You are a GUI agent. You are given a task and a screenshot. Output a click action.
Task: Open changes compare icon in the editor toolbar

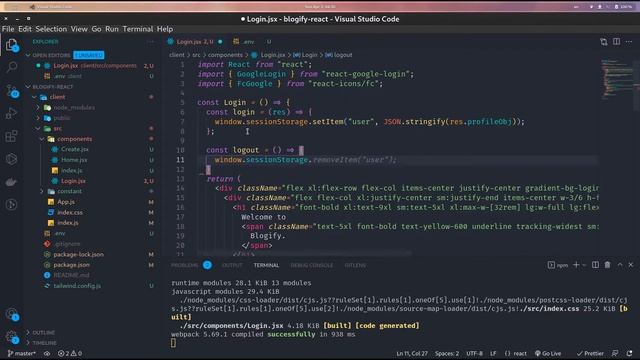[604, 42]
